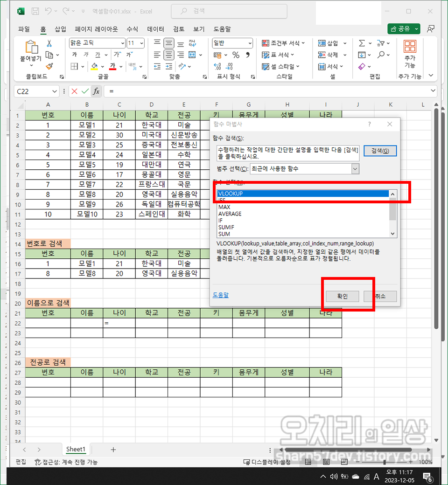Click 도움말 help link in dialog

tap(220, 295)
